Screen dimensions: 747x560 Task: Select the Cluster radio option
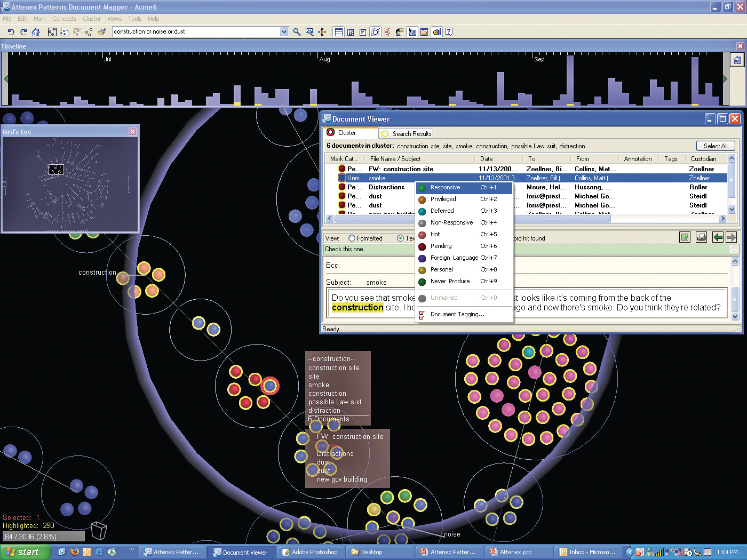coord(331,133)
